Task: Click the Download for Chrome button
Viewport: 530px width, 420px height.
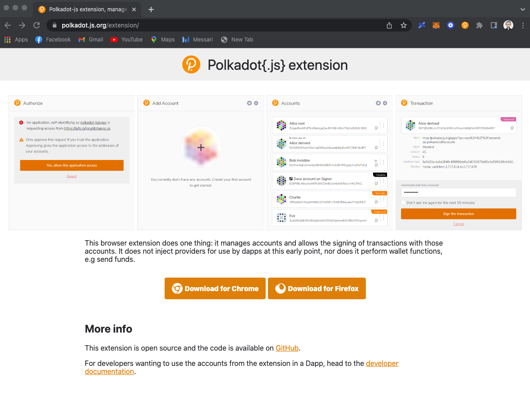Action: [215, 288]
